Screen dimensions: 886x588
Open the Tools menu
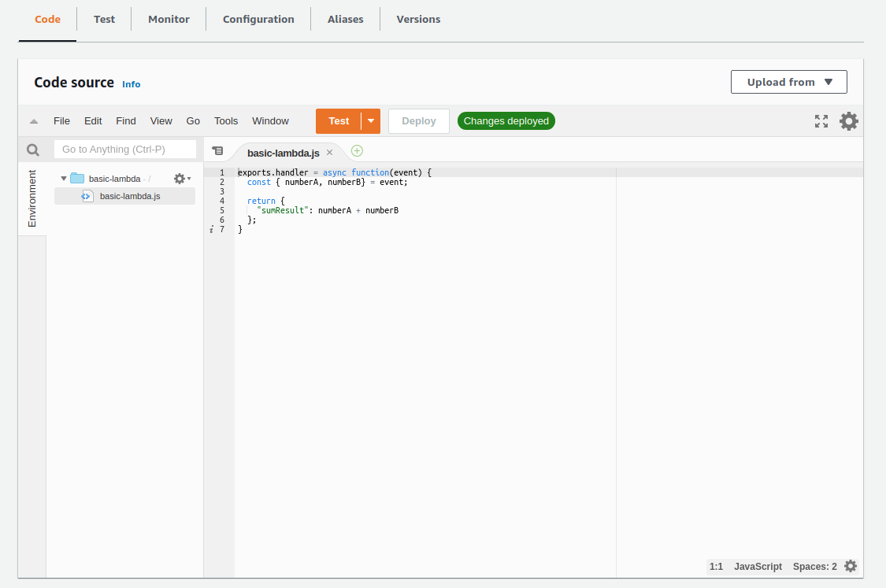[226, 121]
